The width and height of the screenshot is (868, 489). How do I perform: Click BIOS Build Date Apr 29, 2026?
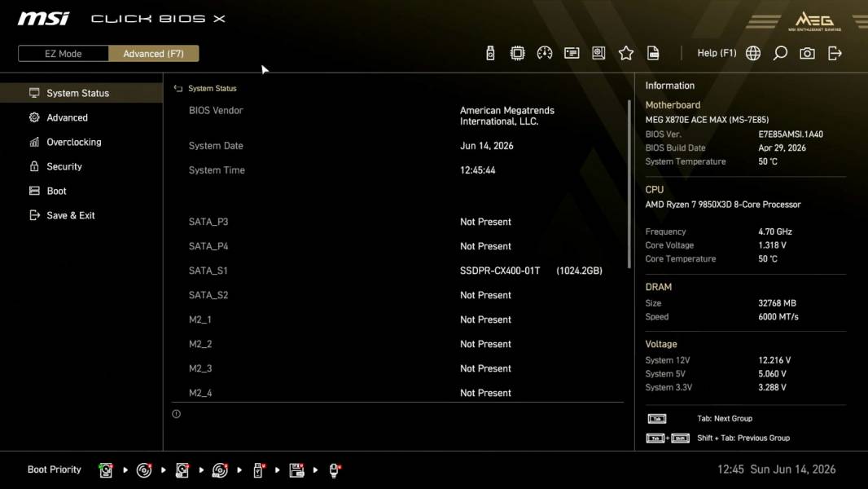click(x=782, y=148)
